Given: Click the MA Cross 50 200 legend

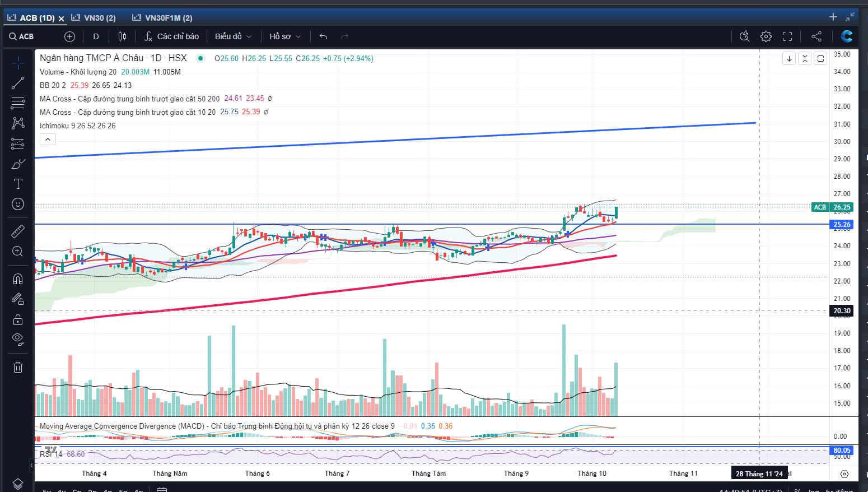Looking at the screenshot, I should click(x=130, y=99).
